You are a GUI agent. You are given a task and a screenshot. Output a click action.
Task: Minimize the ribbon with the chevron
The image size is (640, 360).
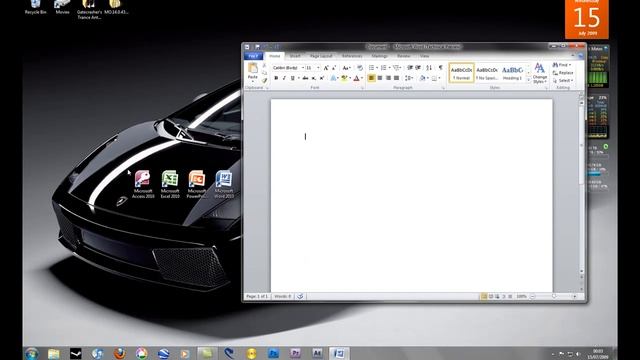click(x=573, y=56)
